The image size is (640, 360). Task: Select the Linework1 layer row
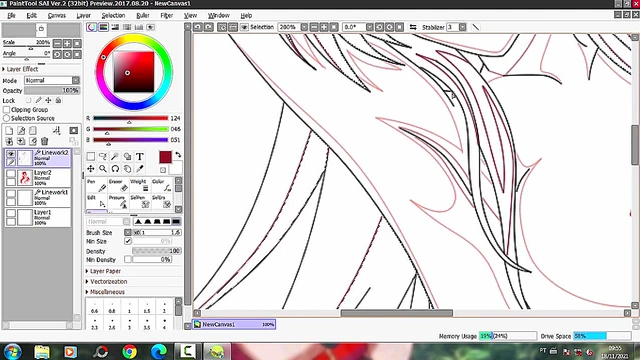click(38, 198)
